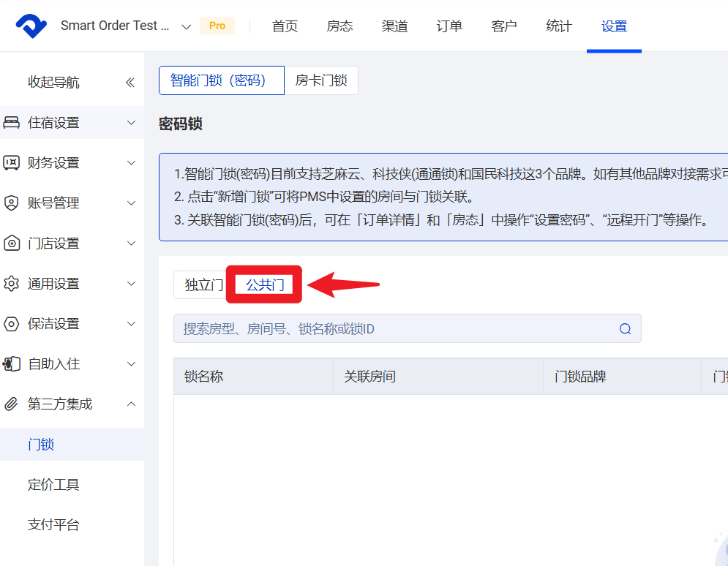728x566 pixels.
Task: Open 定价工具 in the sidebar
Action: 53,485
